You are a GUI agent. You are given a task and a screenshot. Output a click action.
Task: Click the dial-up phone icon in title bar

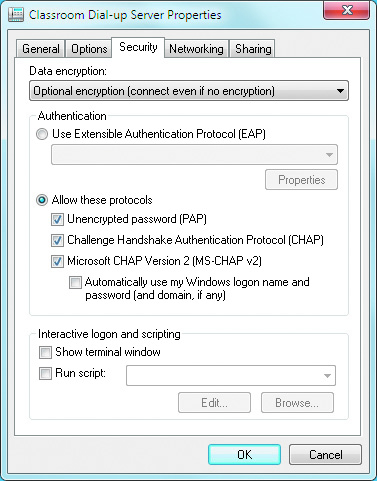click(x=16, y=15)
